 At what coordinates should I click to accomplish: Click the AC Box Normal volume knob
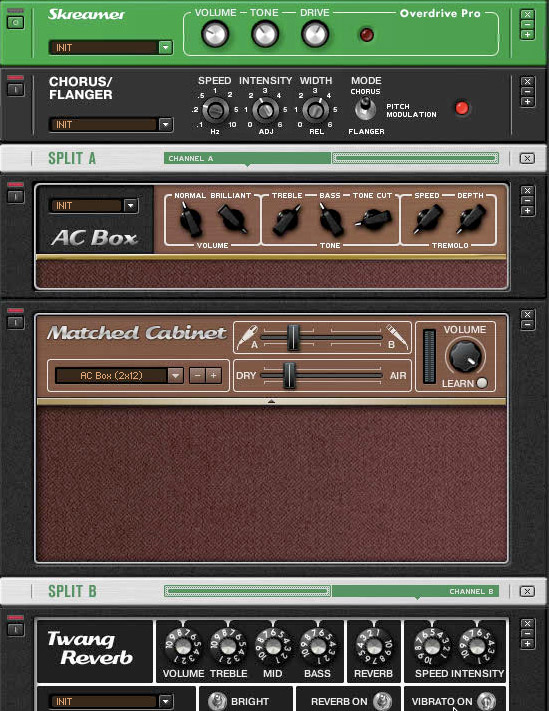(x=190, y=220)
